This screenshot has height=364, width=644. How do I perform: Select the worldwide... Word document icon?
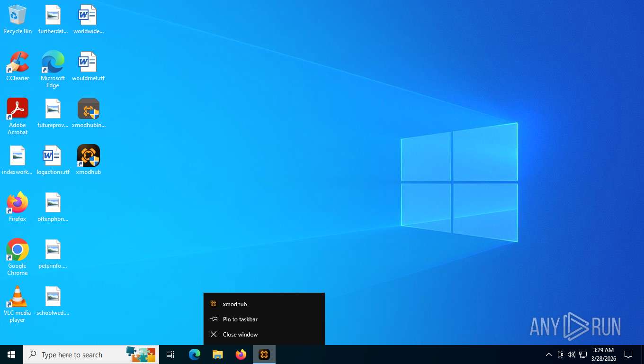(x=88, y=20)
